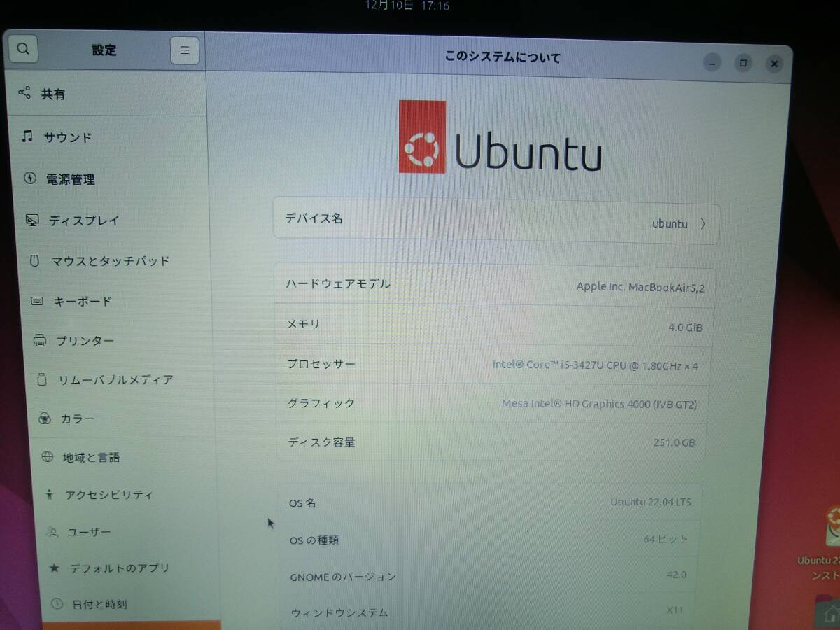Click the clock icon beside 日付と時刻
The width and height of the screenshot is (840, 630).
58,603
